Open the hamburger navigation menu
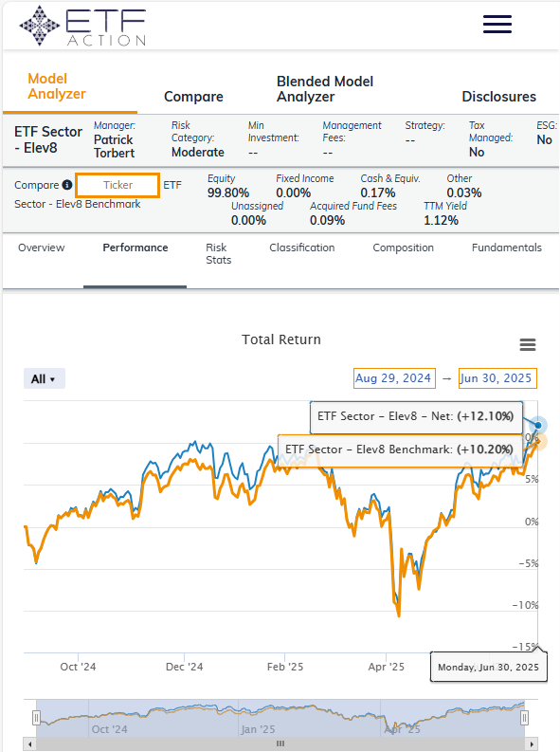The image size is (560, 752). 497,24
